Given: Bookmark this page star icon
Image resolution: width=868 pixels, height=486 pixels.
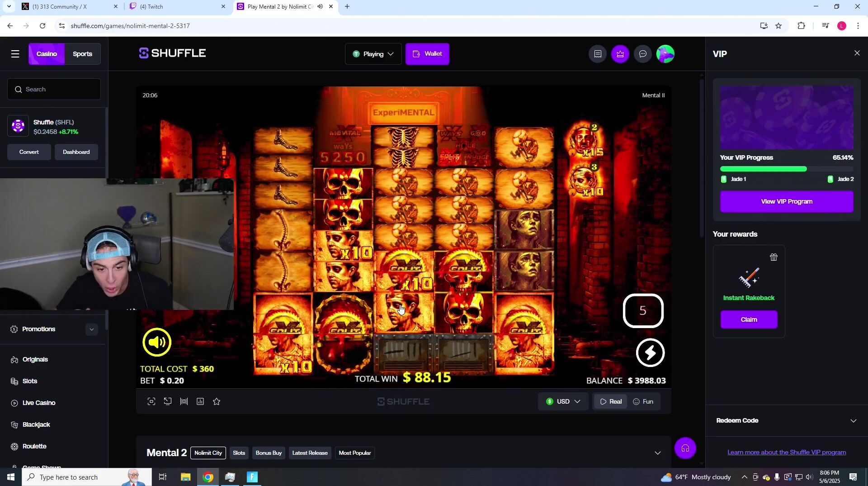Looking at the screenshot, I should tap(778, 26).
